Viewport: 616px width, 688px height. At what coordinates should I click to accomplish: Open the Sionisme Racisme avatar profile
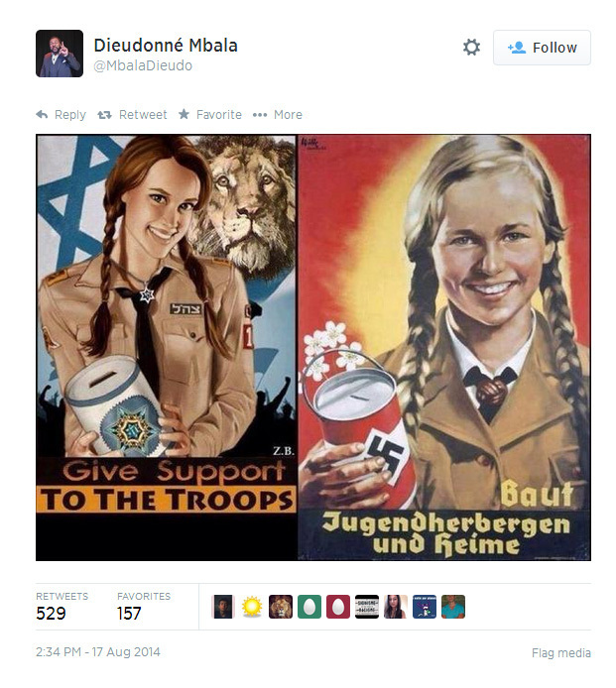click(x=367, y=607)
